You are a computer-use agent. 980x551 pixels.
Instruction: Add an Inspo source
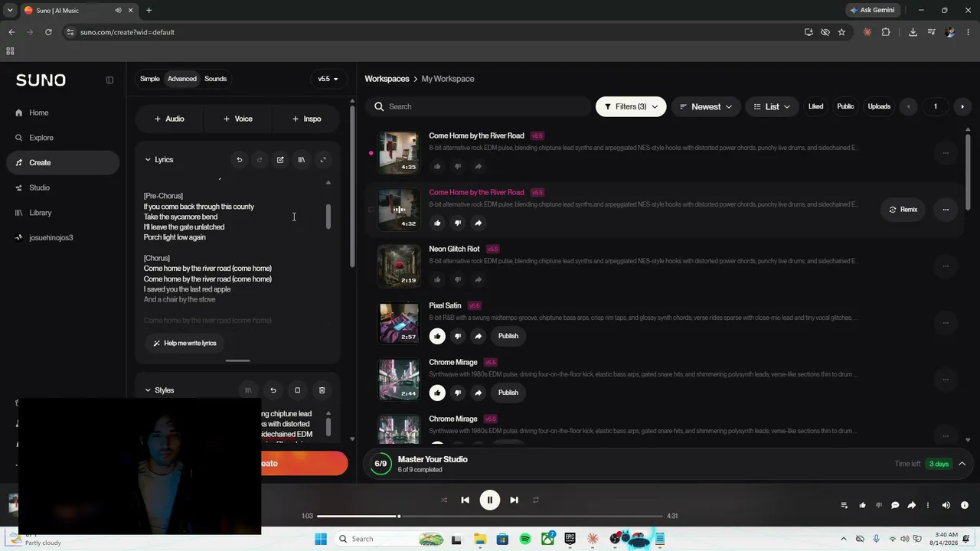click(306, 119)
